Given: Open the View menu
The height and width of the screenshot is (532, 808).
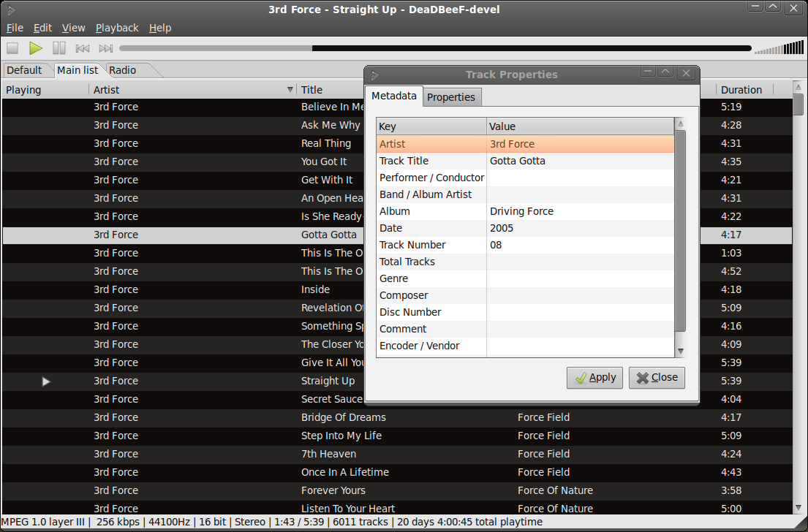Looking at the screenshot, I should point(73,28).
